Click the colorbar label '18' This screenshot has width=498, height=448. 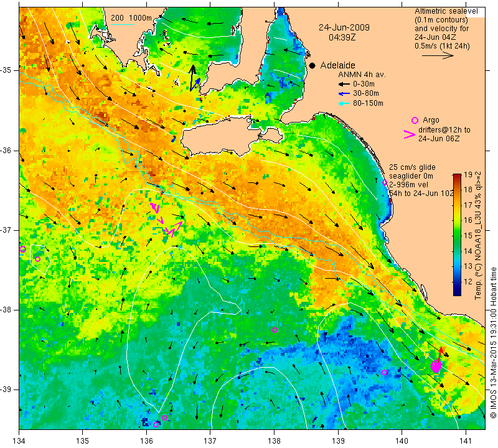pyautogui.click(x=468, y=190)
